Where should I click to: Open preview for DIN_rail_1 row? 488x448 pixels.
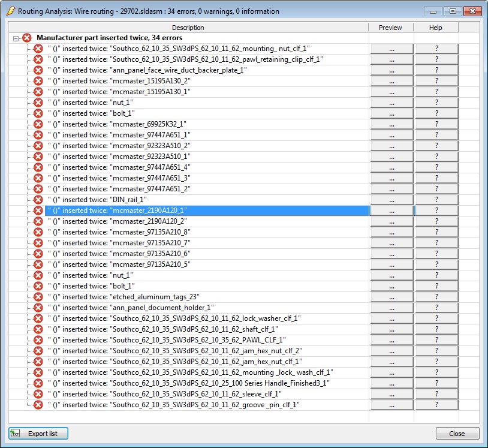[392, 200]
